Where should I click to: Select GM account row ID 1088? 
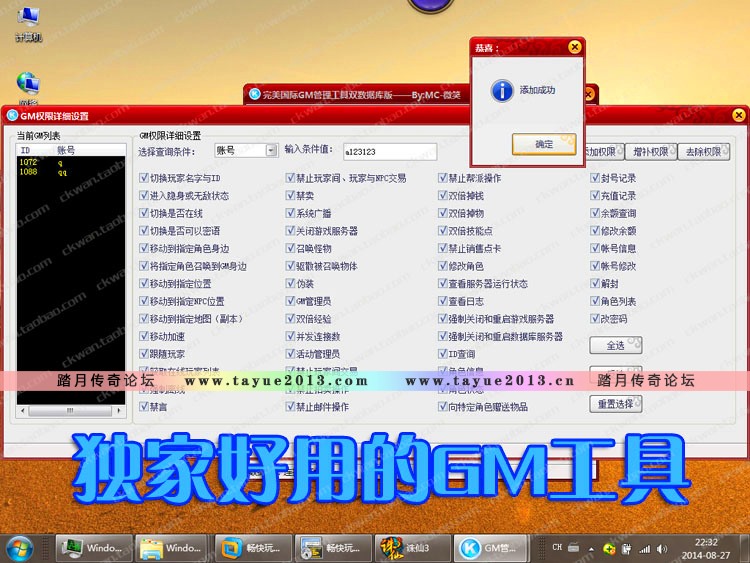pyautogui.click(x=28, y=172)
